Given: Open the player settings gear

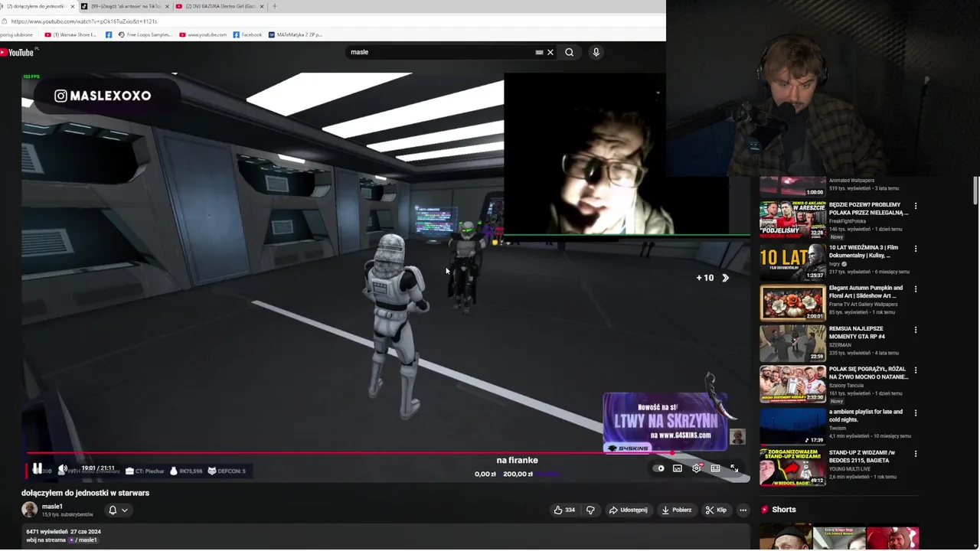Looking at the screenshot, I should (697, 468).
